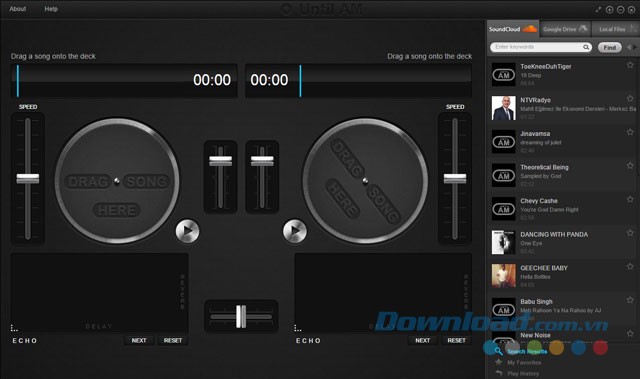Viewport: 640px width, 379px height.
Task: Click RESET under the left effect pad
Action: tap(173, 340)
